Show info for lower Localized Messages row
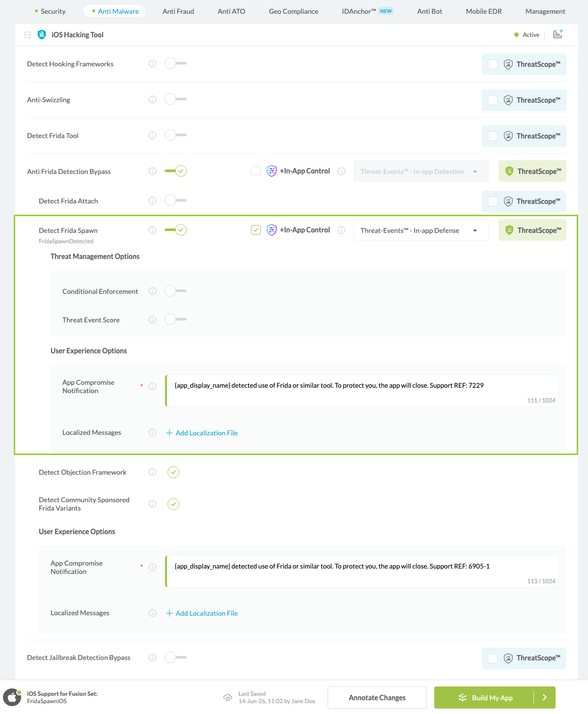 pos(152,613)
